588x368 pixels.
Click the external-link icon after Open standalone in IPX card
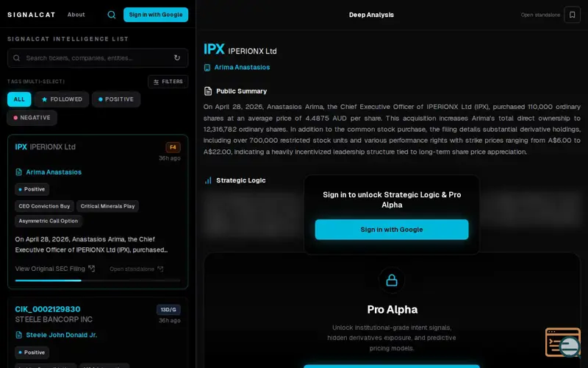pyautogui.click(x=160, y=269)
